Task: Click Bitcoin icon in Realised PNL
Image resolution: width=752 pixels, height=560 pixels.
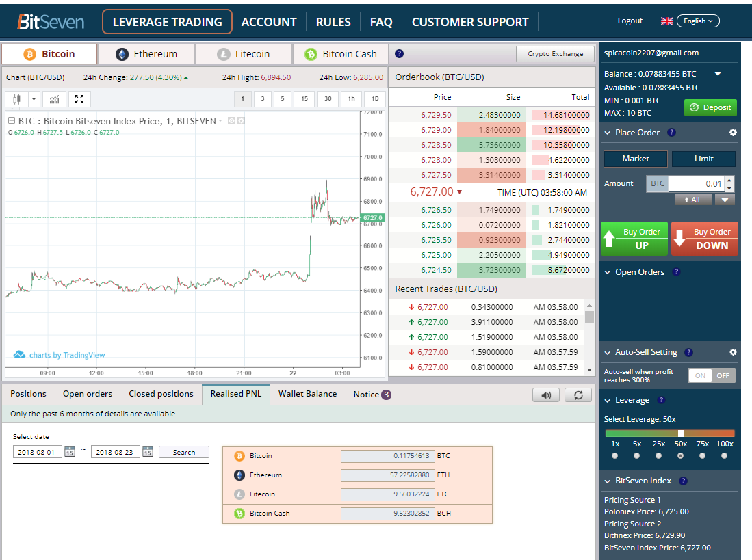Action: pyautogui.click(x=239, y=455)
